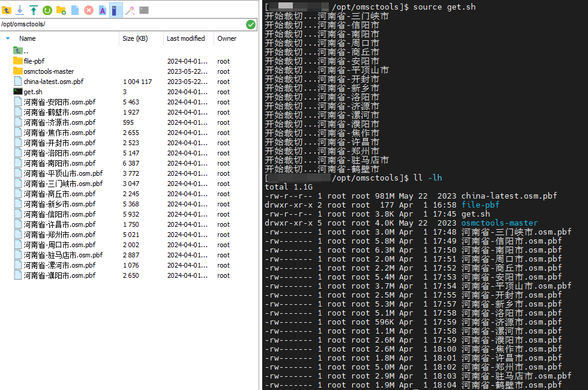Screen dimensions: 588x390
Task: Select 河南省-濮阳市.osm.pbf in file list
Action: (59, 275)
